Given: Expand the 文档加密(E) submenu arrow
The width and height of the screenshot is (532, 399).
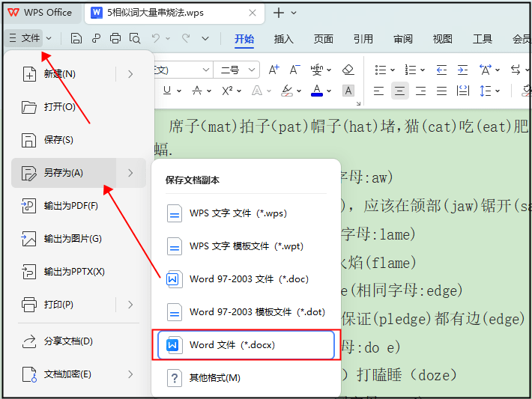Looking at the screenshot, I should pos(130,374).
